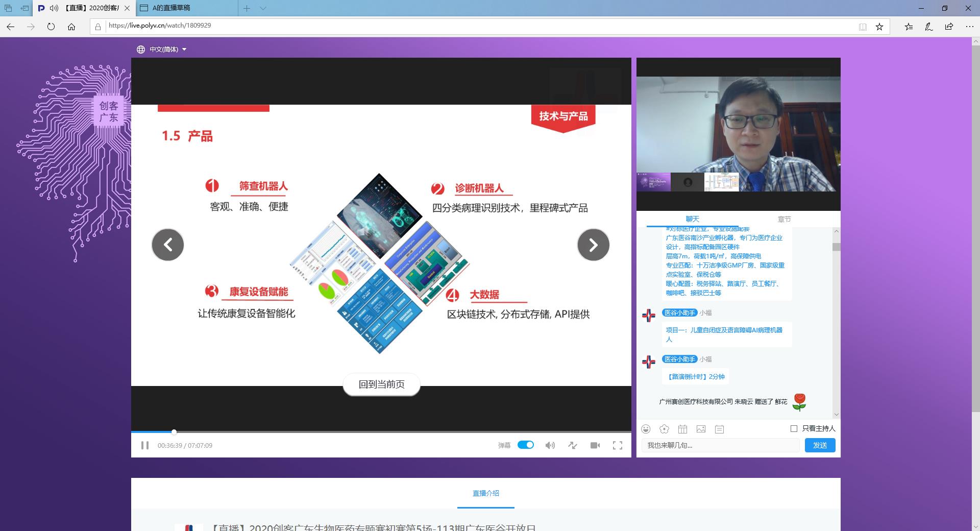
Task: Click the previous slide arrow
Action: [167, 245]
